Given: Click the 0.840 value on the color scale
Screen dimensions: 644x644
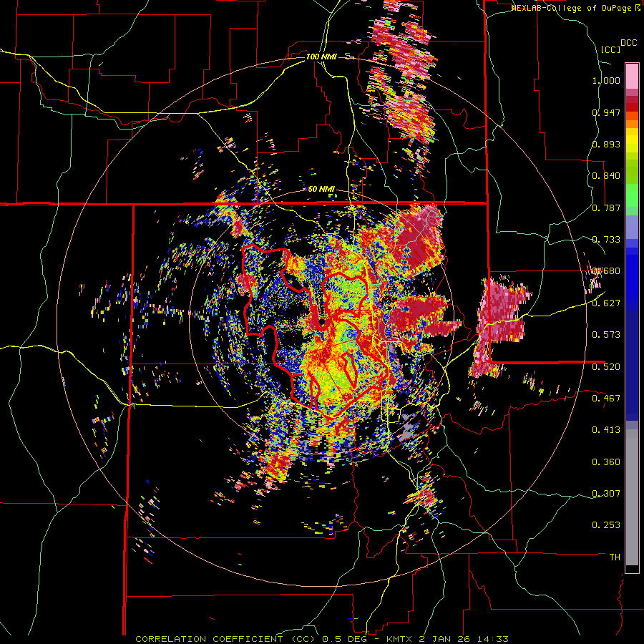Looking at the screenshot, I should pos(606,176).
